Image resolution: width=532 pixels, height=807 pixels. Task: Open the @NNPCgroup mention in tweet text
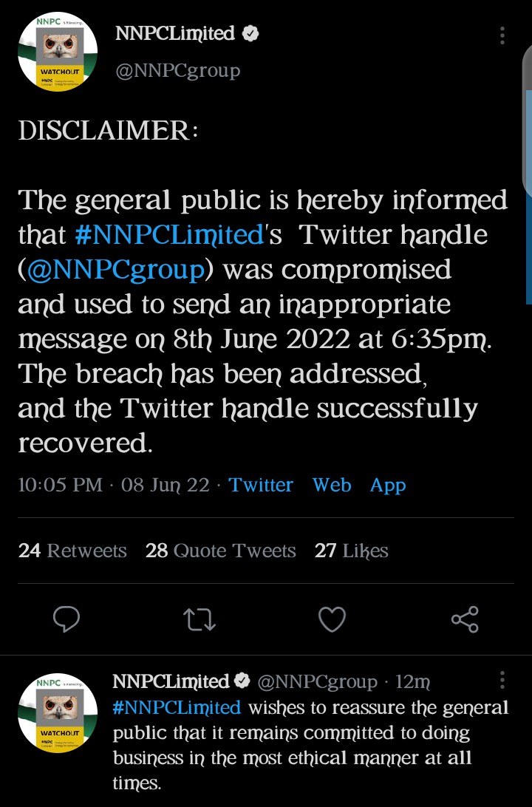click(115, 270)
